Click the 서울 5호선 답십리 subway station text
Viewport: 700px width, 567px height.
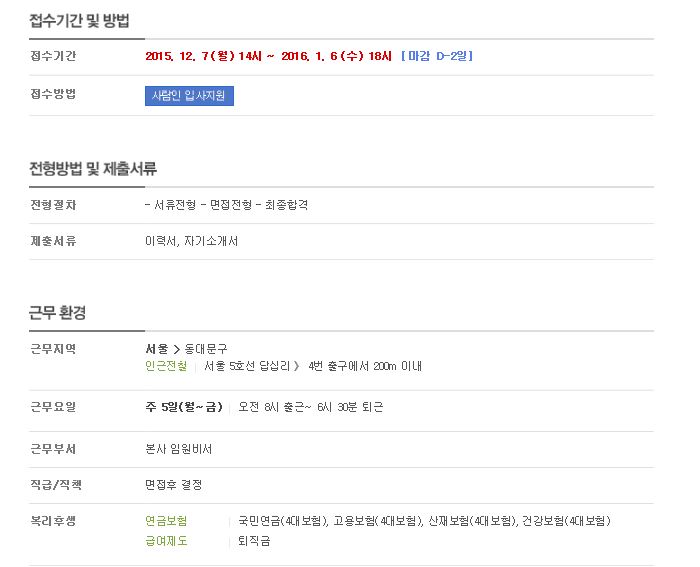point(247,367)
